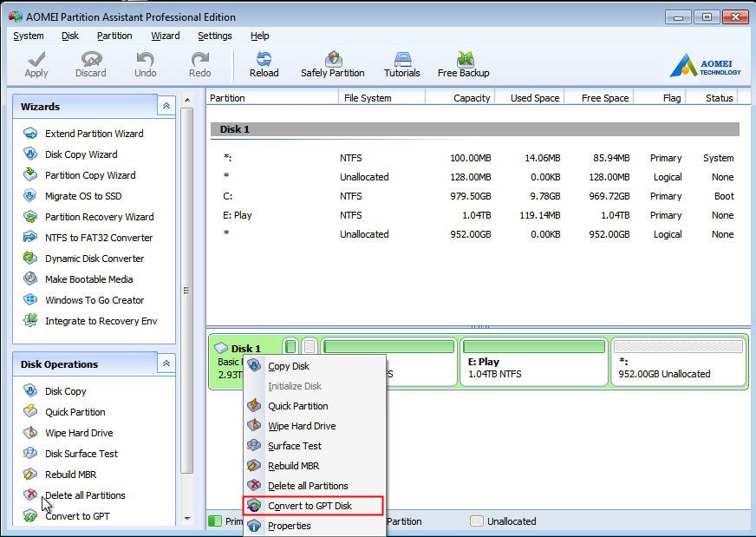This screenshot has height=537, width=756.
Task: Open the Help menu
Action: tap(260, 36)
